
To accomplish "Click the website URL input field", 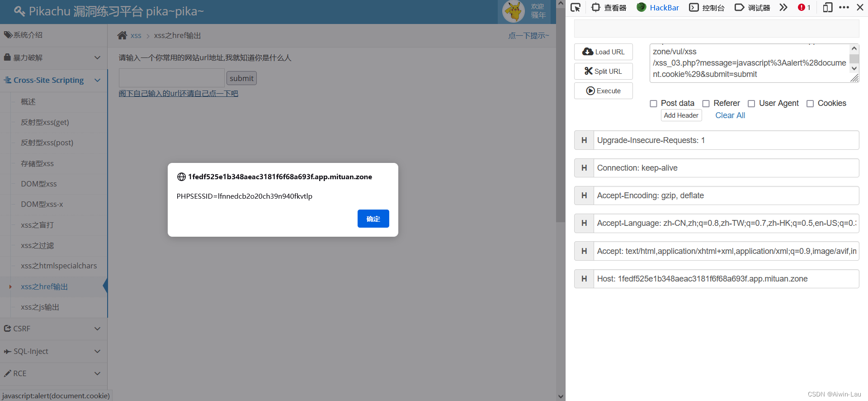I will (x=172, y=78).
